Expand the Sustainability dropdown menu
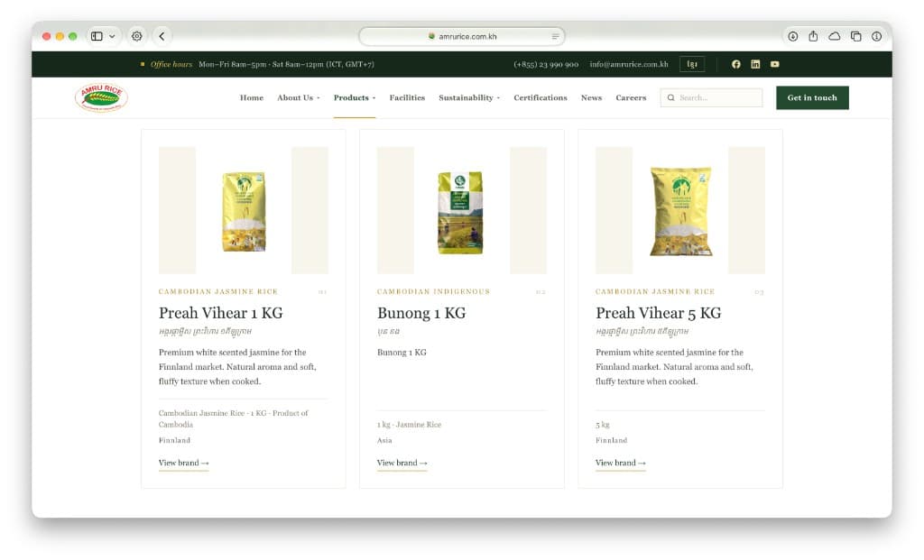924x560 pixels. coord(469,97)
